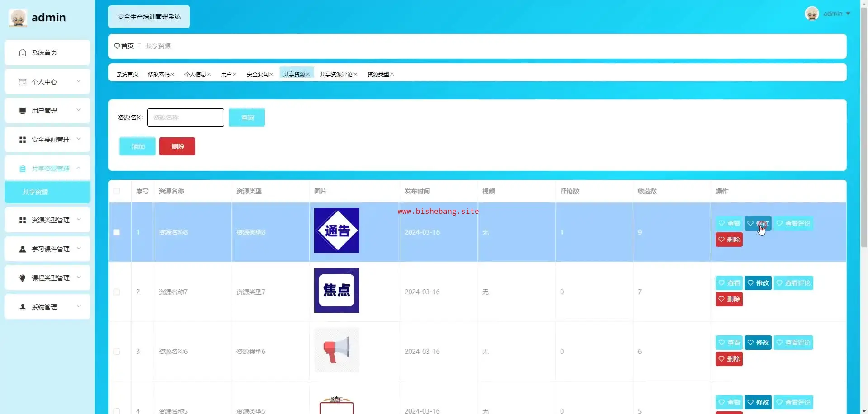The height and width of the screenshot is (414, 868).
Task: Click the 安全生产培训管理系统 title button
Action: pyautogui.click(x=149, y=17)
